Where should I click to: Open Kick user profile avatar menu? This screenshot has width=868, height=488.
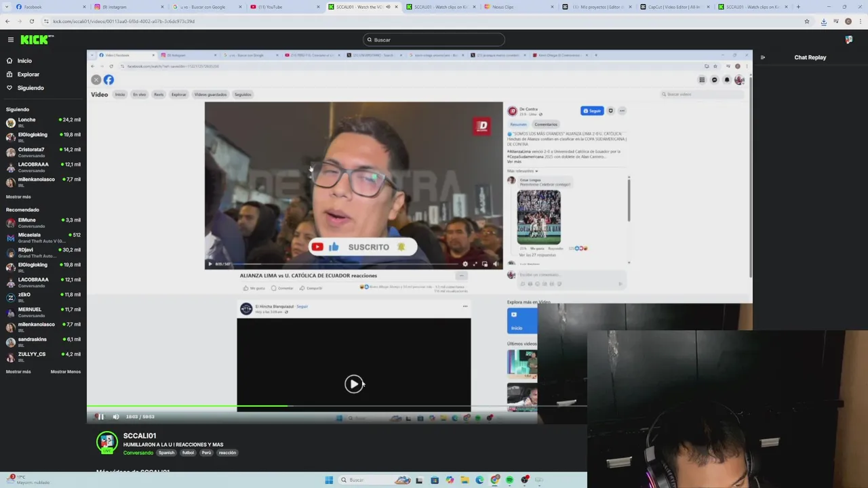tap(848, 40)
